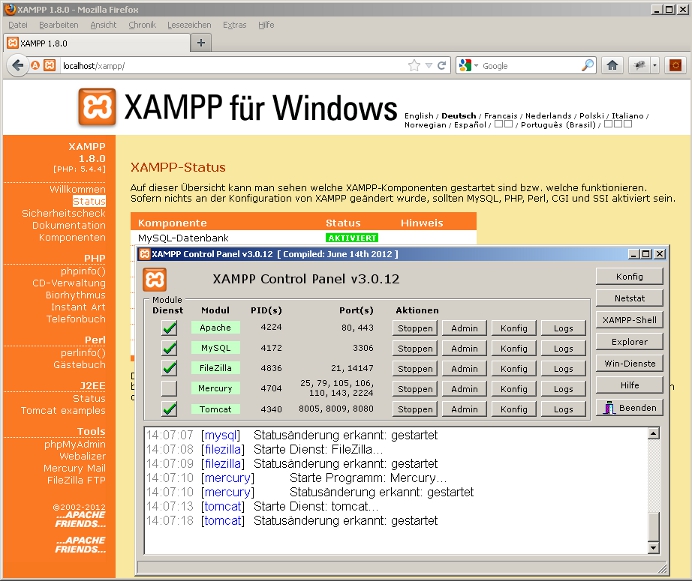
Task: Open the Sicherheitscheck sidebar link
Action: [64, 213]
